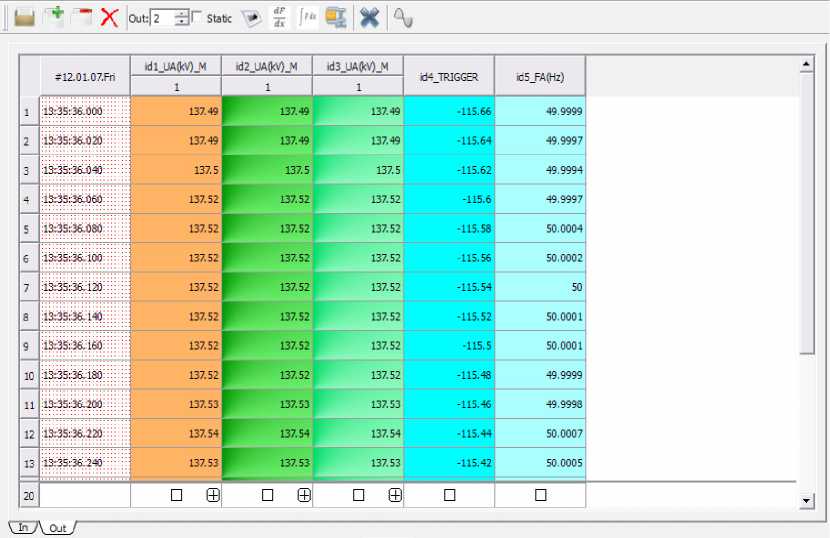The width and height of the screenshot is (830, 538).
Task: Click timestamp cell 13:35:36.240
Action: click(x=85, y=463)
